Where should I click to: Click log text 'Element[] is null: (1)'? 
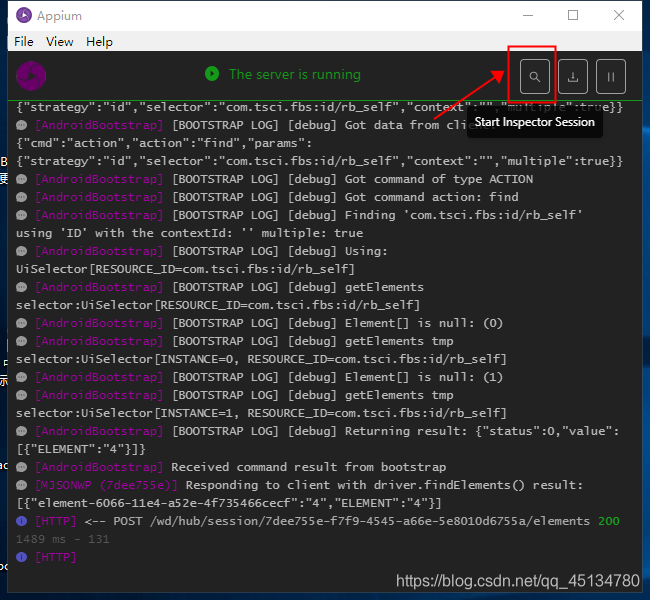424,377
